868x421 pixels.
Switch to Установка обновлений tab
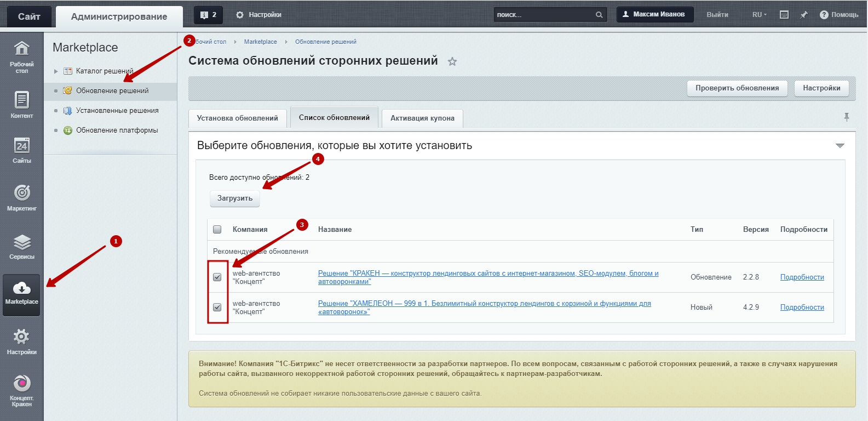238,118
